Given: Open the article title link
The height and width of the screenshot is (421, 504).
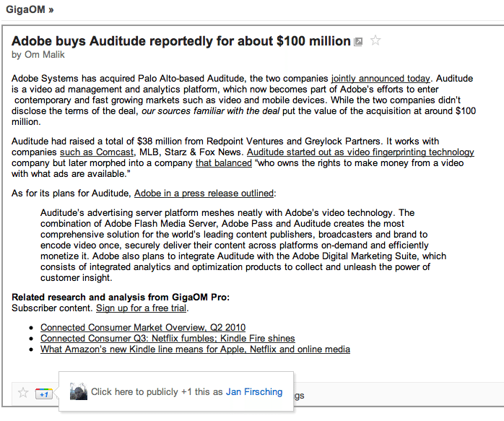Looking at the screenshot, I should click(x=181, y=41).
